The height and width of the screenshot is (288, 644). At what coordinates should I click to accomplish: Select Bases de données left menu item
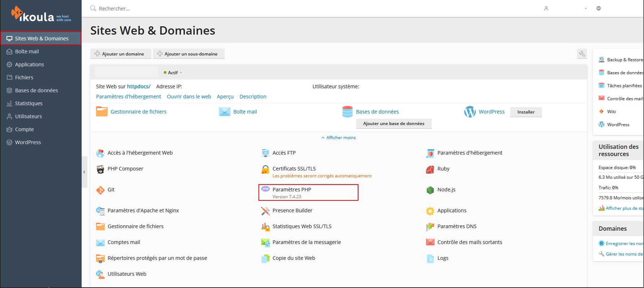point(41,90)
